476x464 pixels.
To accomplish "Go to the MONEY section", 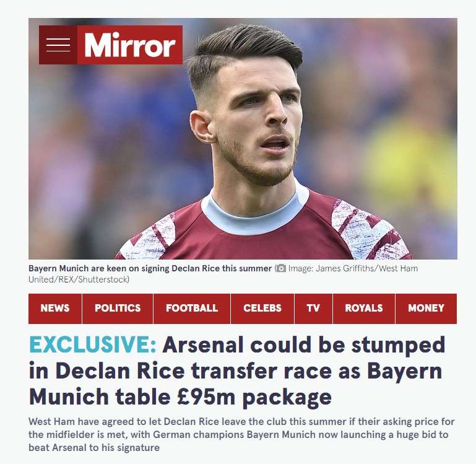I will tap(426, 309).
